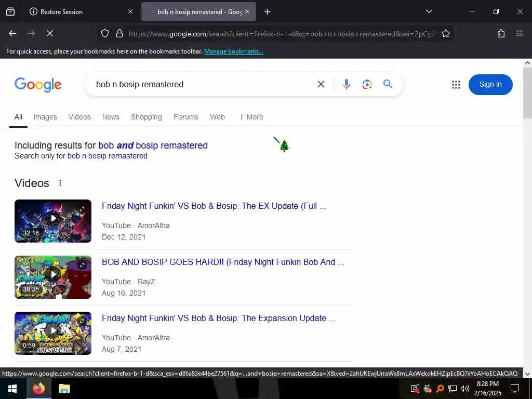Click scrollbar down arrow
This screenshot has width=532, height=399.
point(527,374)
